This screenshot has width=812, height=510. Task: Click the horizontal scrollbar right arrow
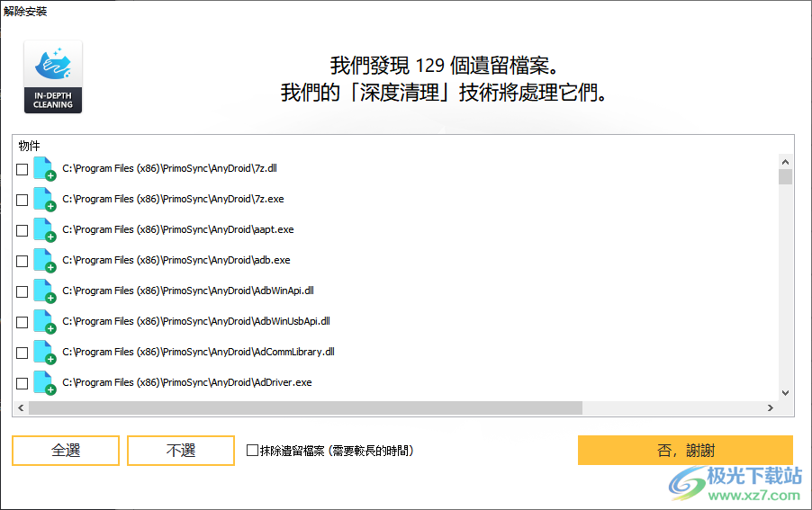(x=770, y=408)
